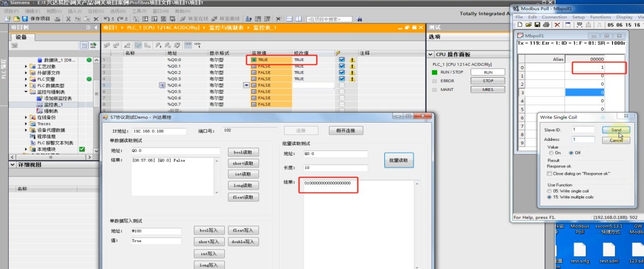Select the Off radio button in Write Single Coil
Screen dimensions: 644x269
click(571, 153)
